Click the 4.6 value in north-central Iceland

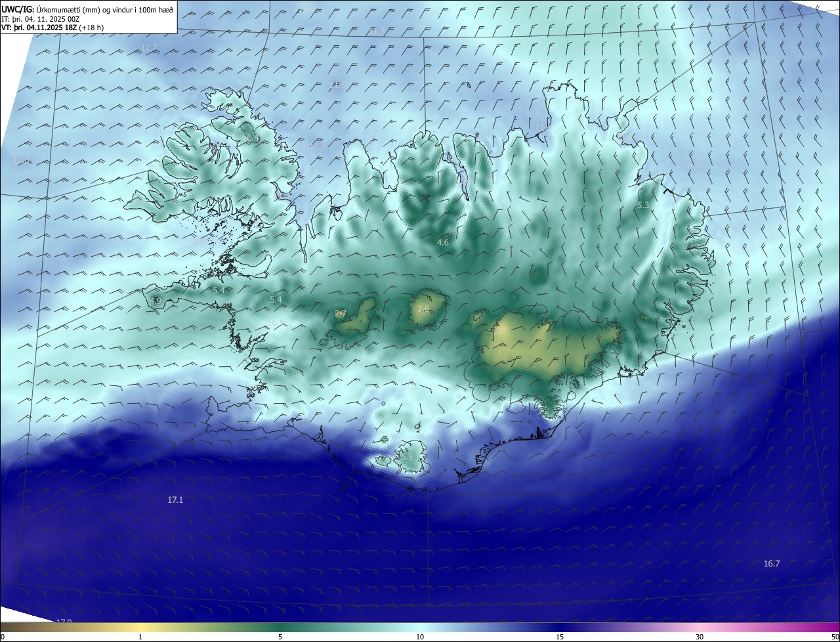tap(443, 243)
